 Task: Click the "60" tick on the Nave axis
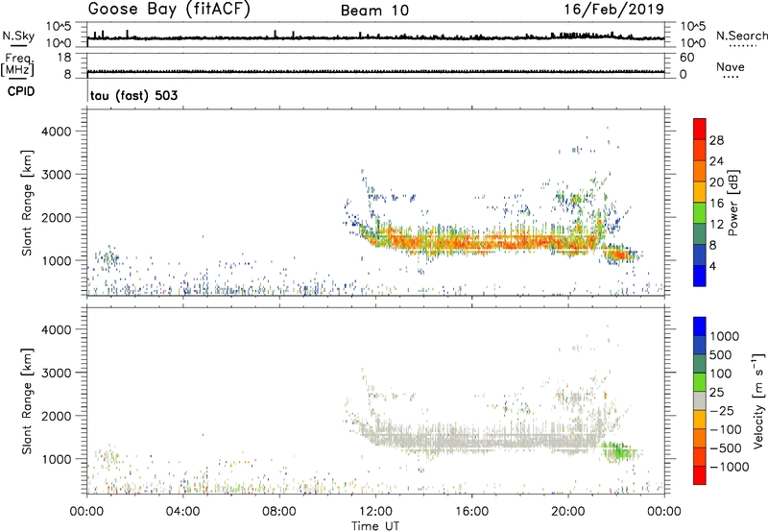pyautogui.click(x=686, y=58)
